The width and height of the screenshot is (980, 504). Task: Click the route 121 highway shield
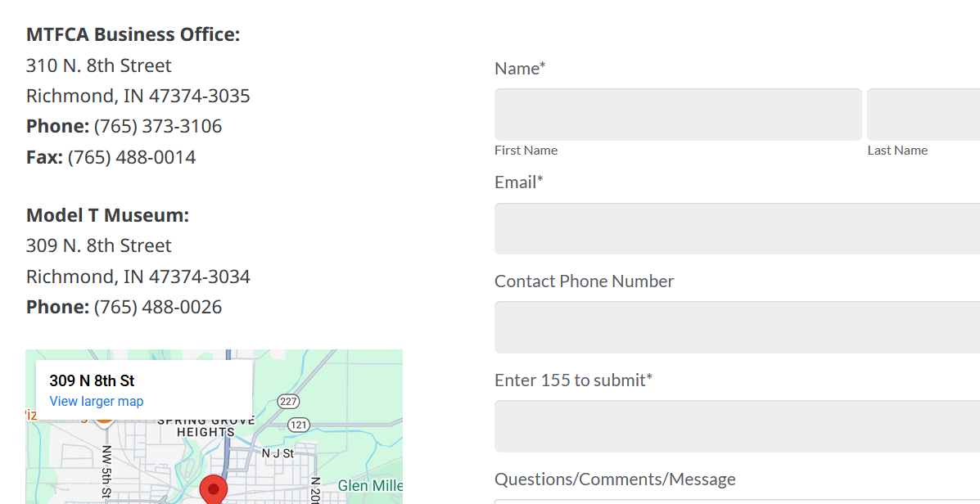coord(299,425)
